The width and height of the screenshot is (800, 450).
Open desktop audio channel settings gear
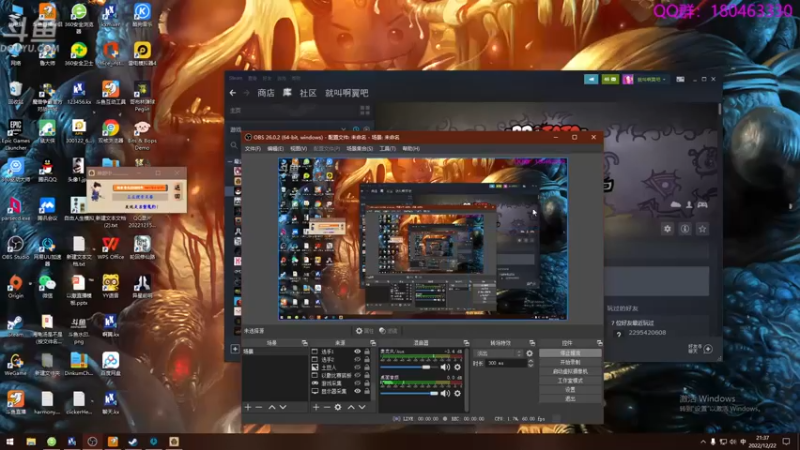click(458, 393)
